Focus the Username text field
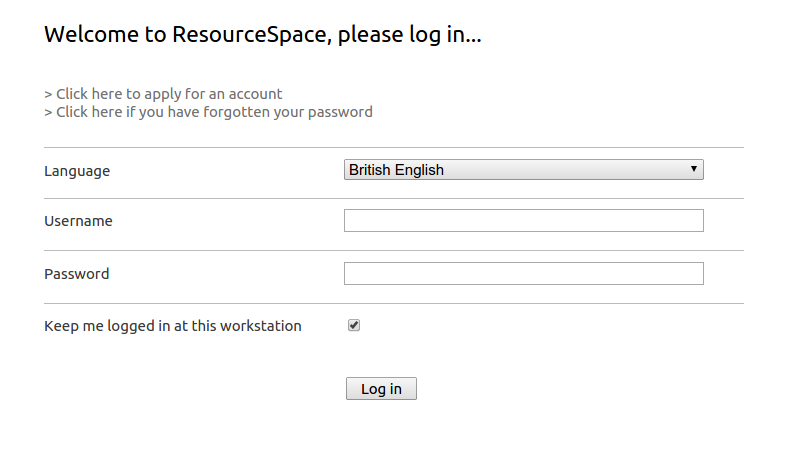Screen dimensions: 798x467 point(524,220)
